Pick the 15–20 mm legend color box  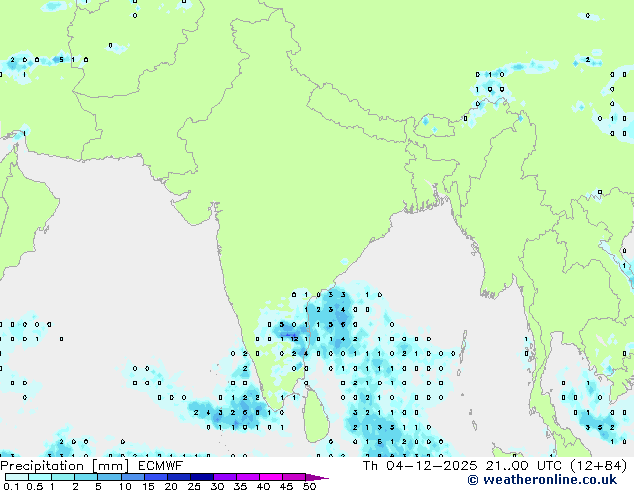point(155,477)
